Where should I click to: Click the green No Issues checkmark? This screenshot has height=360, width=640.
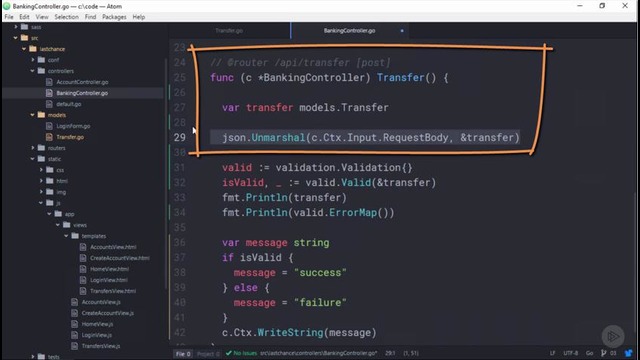[229, 353]
